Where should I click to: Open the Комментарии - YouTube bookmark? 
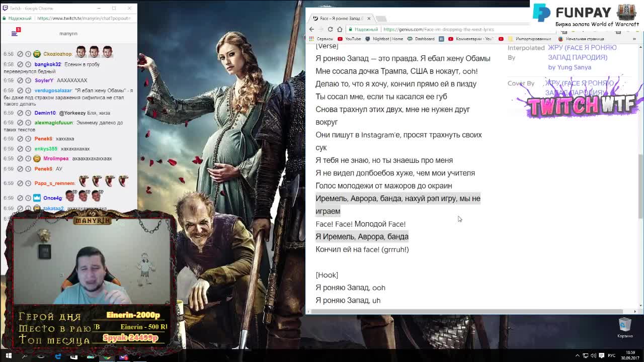pyautogui.click(x=472, y=39)
